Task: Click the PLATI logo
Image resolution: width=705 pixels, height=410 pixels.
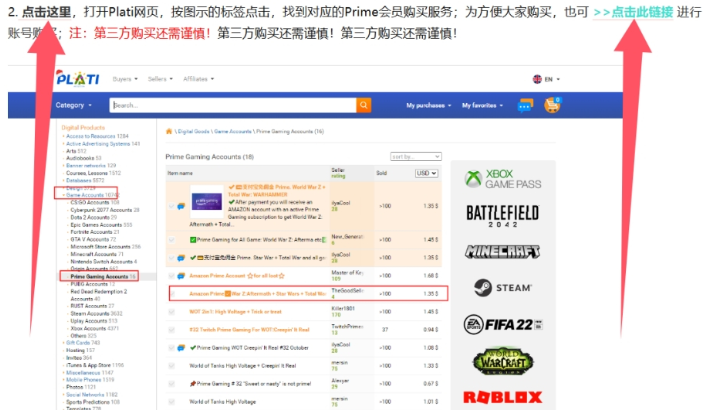Action: [x=77, y=78]
